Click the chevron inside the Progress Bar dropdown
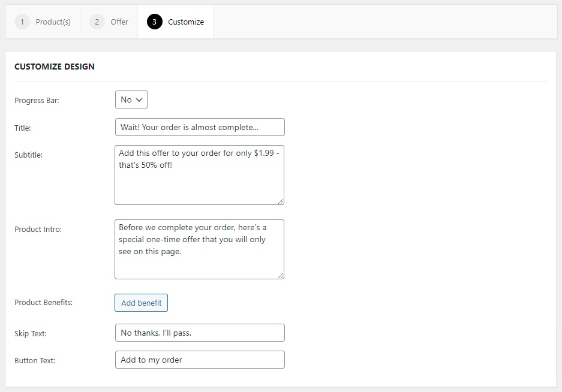Viewport: 562px width, 392px height. 140,100
